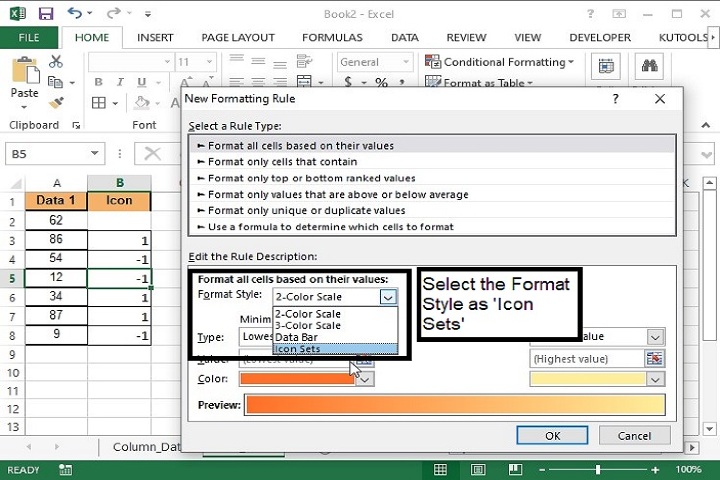Switch to the DATA tab
Image resolution: width=720 pixels, height=480 pixels.
click(405, 38)
